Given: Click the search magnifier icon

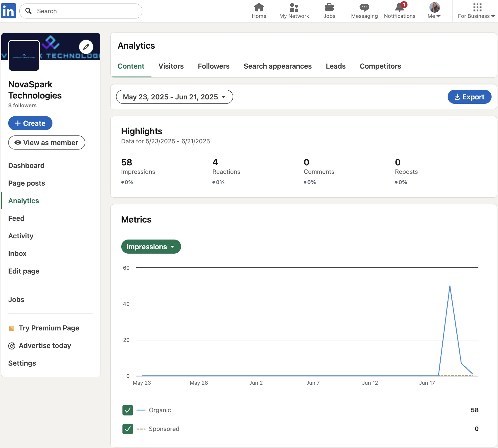Looking at the screenshot, I should click(29, 11).
